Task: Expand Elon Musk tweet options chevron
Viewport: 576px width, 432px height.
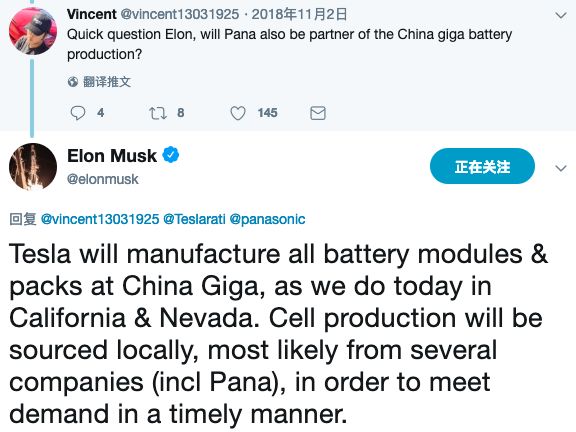Action: (x=561, y=168)
